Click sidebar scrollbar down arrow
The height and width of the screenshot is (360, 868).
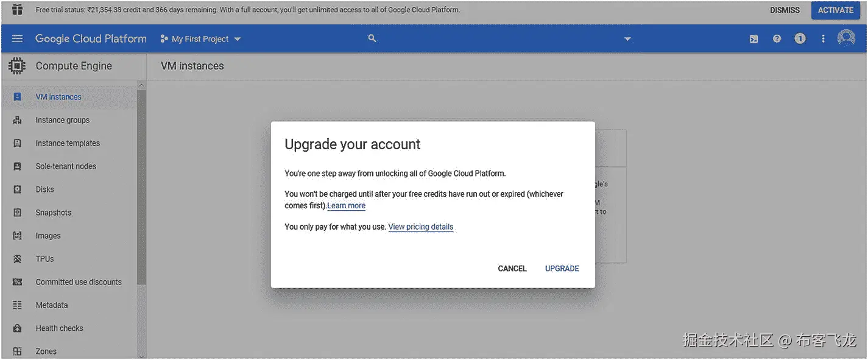pyautogui.click(x=141, y=355)
